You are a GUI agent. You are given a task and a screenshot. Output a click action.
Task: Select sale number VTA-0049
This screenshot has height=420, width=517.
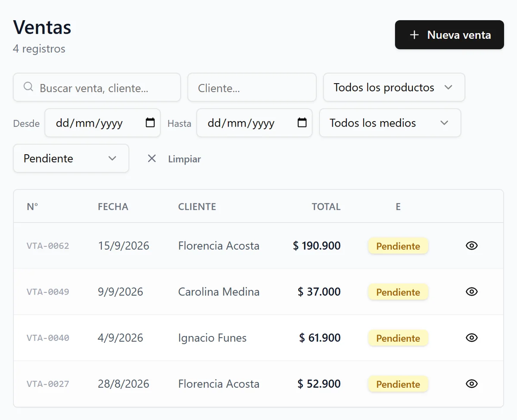point(48,292)
